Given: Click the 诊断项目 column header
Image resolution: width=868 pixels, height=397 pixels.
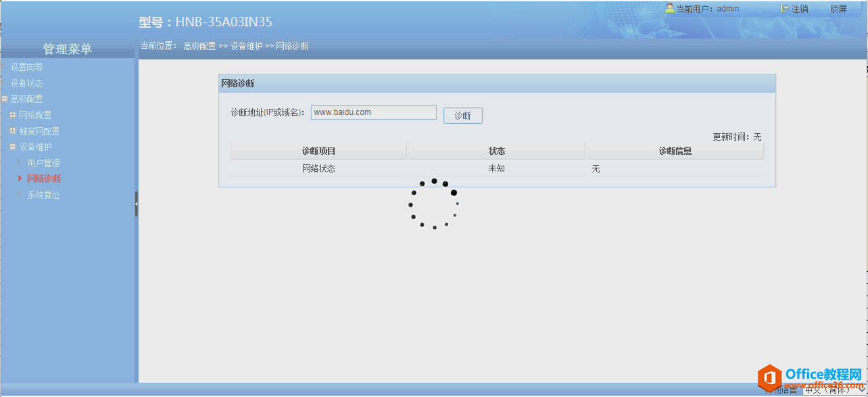Looking at the screenshot, I should click(x=318, y=151).
